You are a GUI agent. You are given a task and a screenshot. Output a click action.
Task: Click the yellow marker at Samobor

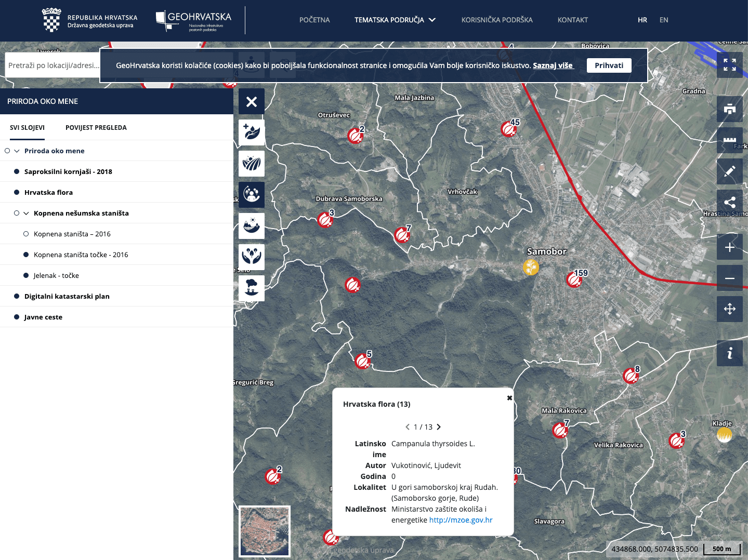[531, 268]
